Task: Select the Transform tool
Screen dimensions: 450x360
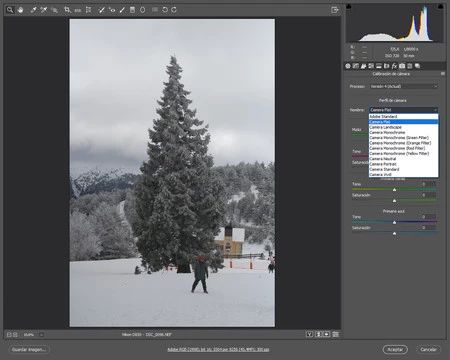Action: (x=88, y=10)
